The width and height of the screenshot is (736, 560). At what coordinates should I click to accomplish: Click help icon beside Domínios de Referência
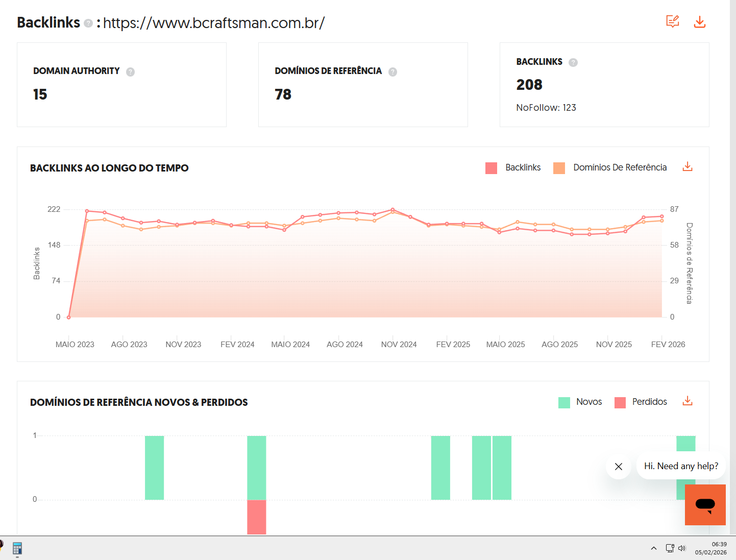392,72
